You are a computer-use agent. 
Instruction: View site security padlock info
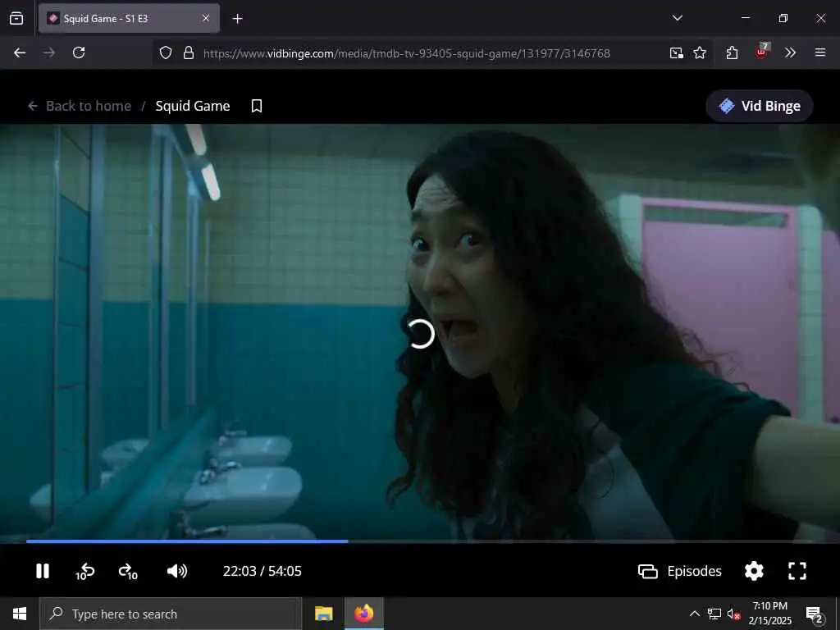188,52
